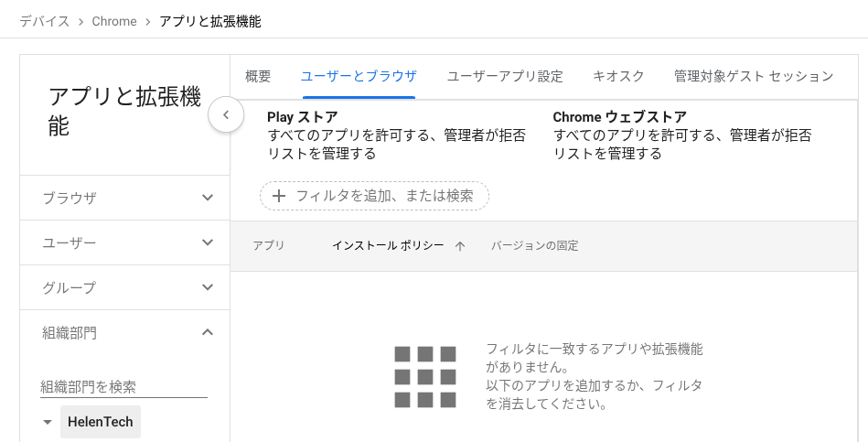Expand the ユーザー section
The height and width of the screenshot is (442, 868).
208,243
